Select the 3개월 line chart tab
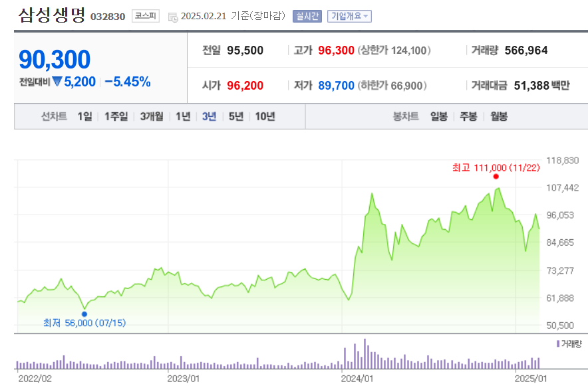The height and width of the screenshot is (386, 588). tap(152, 116)
